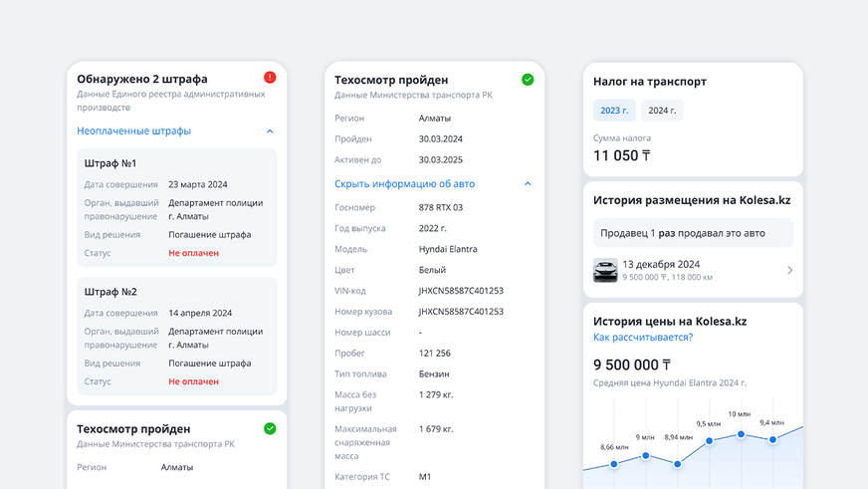
Task: Click the 10 млн point on price chart
Action: tap(741, 434)
